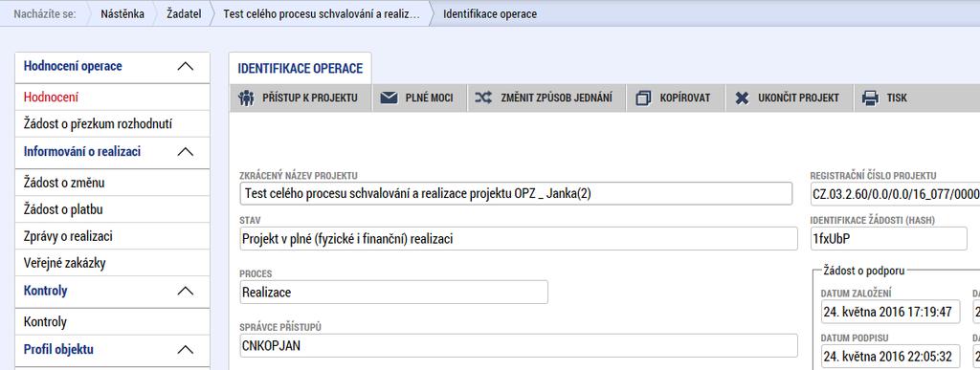Collapse the Informování o realizaci section
Screen dimensions: 980x370
point(186,152)
